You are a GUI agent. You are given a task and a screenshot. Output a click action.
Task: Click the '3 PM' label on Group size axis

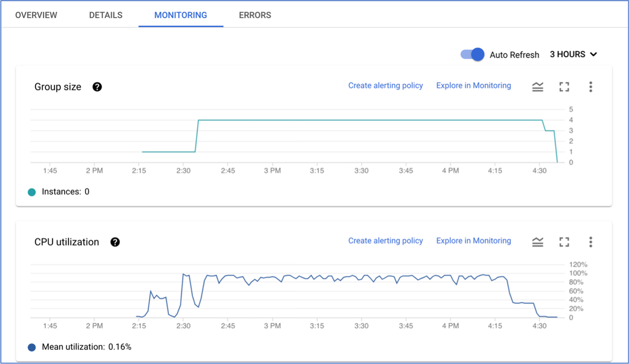point(272,170)
